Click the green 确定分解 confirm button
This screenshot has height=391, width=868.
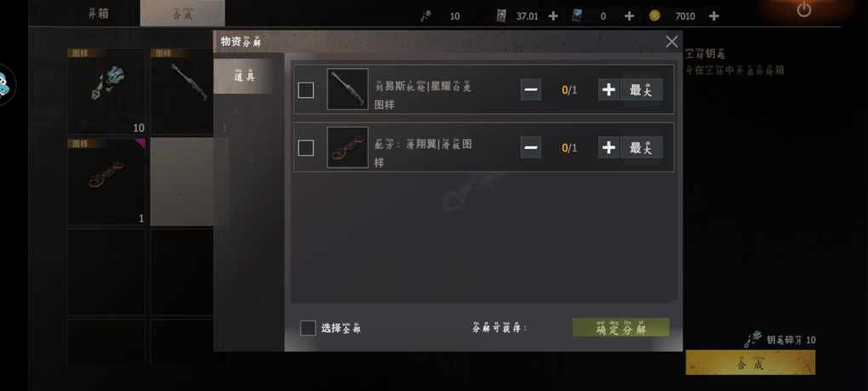pos(621,328)
